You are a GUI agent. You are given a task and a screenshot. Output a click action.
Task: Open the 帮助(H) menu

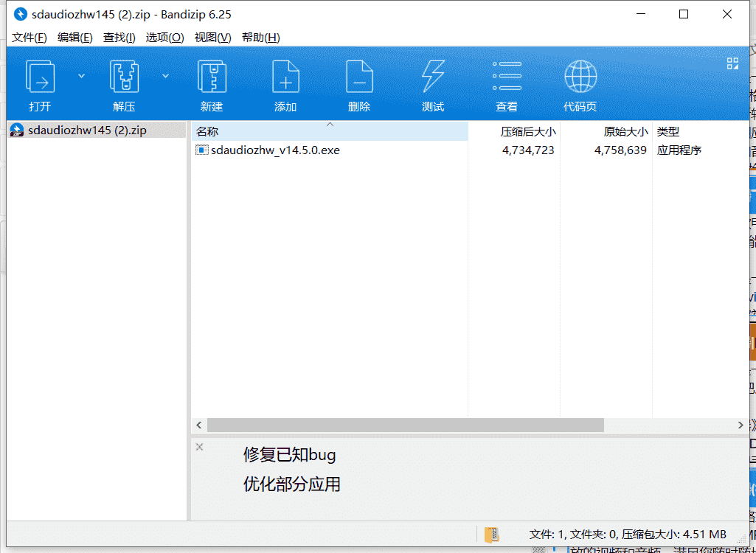[261, 38]
